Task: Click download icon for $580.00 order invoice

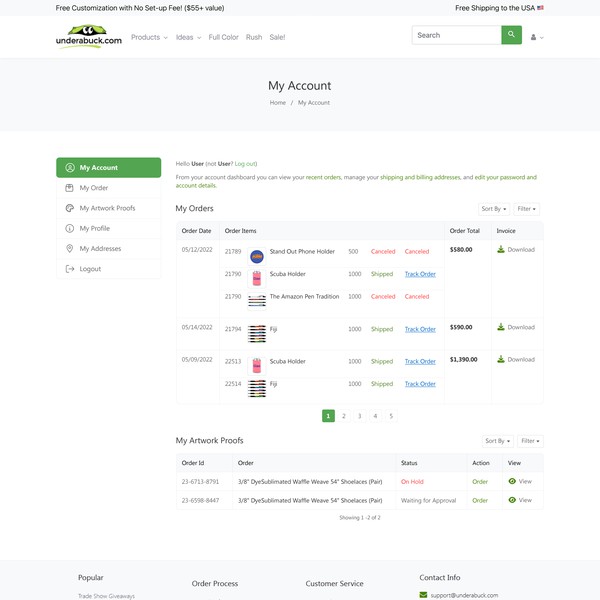Action: 501,249
